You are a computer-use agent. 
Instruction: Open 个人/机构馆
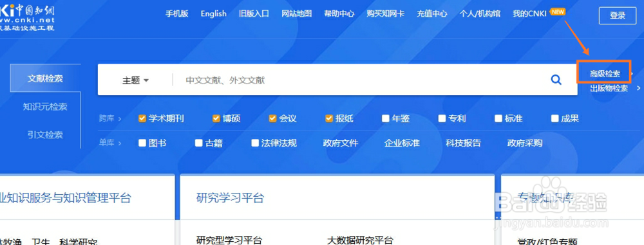pyautogui.click(x=480, y=14)
